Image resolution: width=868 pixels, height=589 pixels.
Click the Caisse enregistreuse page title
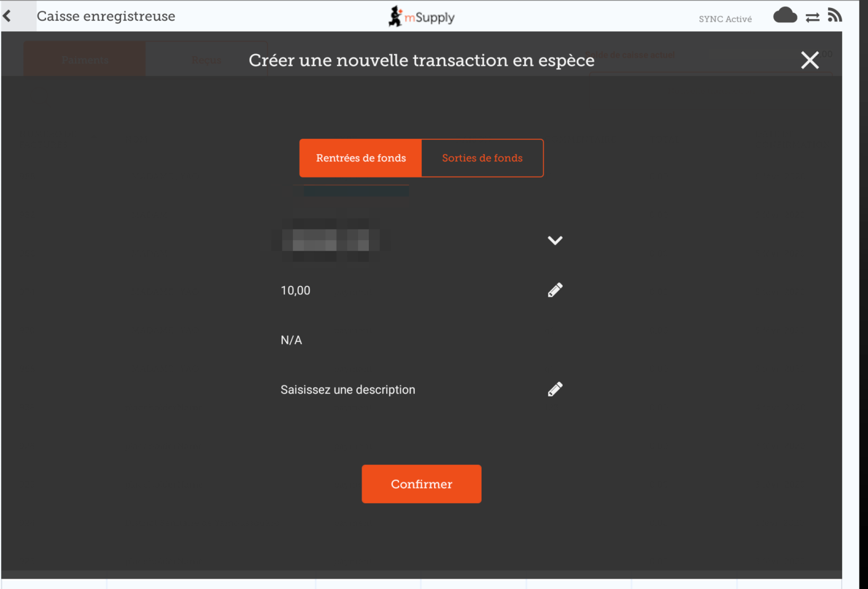106,16
